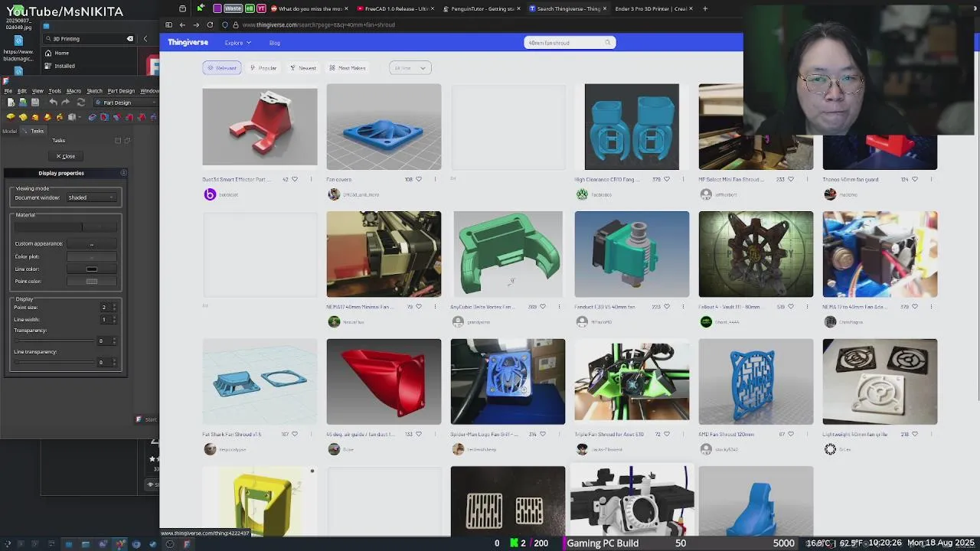Adjust the Line width stepper
980x551 pixels.
coord(114,320)
